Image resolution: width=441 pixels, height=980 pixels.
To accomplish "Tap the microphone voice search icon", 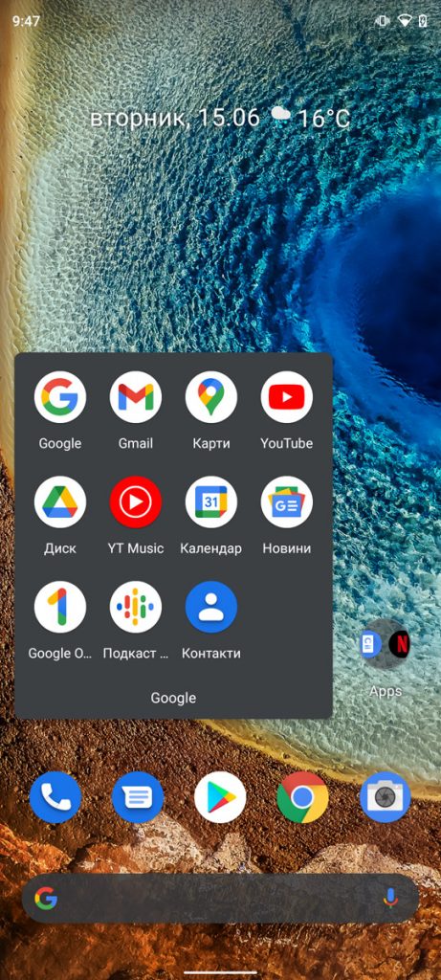I will point(390,899).
